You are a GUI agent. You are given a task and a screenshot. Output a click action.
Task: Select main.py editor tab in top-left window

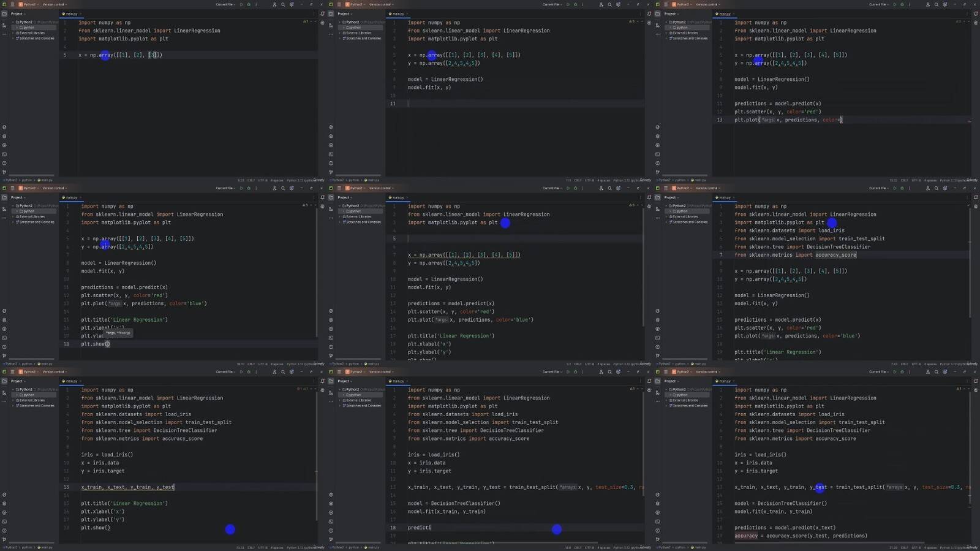70,13
